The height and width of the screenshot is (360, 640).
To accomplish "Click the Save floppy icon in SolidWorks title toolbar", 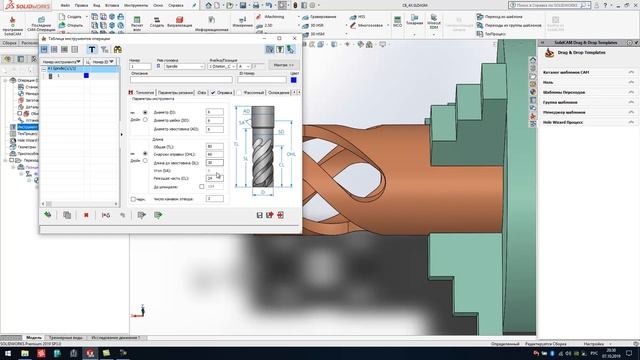I will [x=243, y=5].
